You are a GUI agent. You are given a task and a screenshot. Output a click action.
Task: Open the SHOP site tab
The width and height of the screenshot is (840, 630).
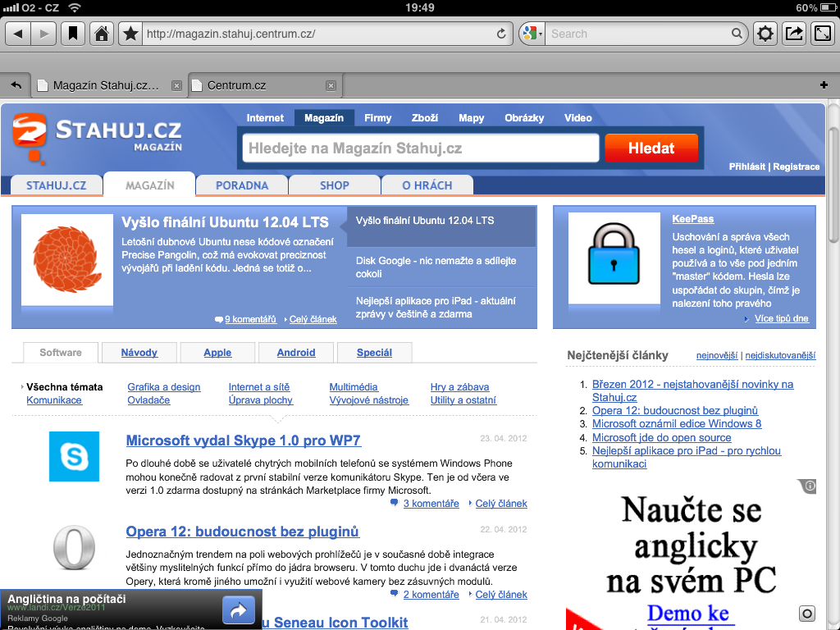335,185
